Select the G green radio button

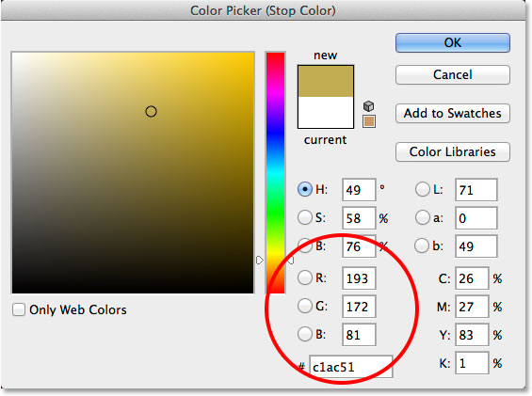tap(305, 306)
